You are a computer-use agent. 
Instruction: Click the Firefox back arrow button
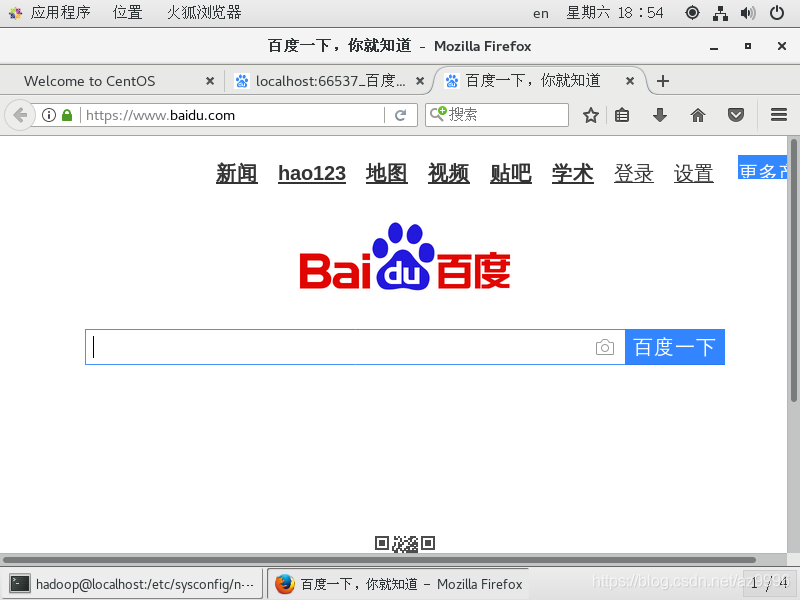point(19,115)
